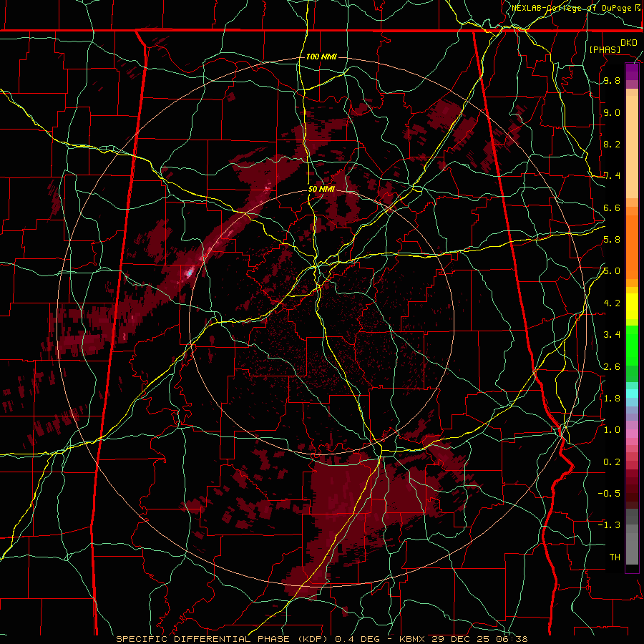Click the KBMX 29 DEC 25 06:38 timestamp
This screenshot has height=644, width=644.
[463, 639]
